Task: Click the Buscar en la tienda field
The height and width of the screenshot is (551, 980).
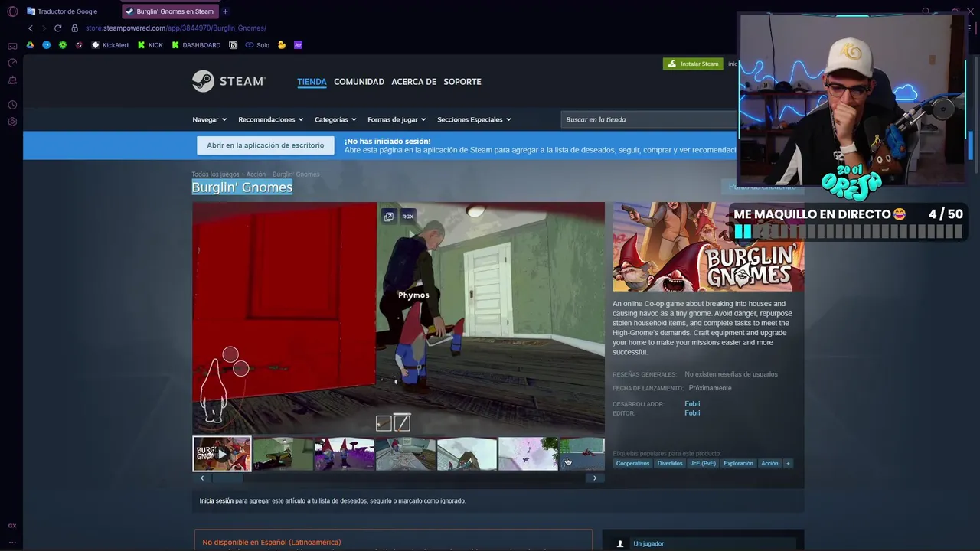Action: [649, 119]
